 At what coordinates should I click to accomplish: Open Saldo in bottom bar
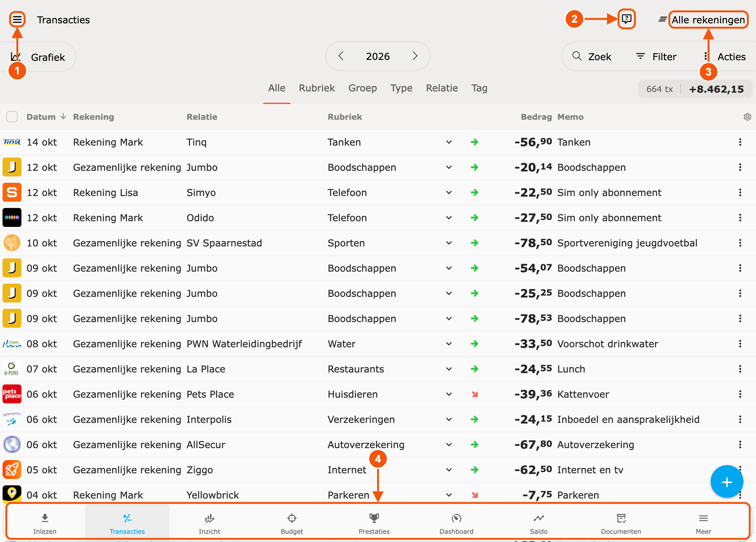tap(539, 523)
